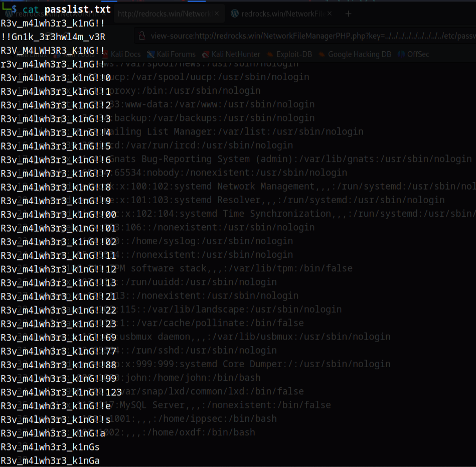476x467 pixels.
Task: Click passlist.txt in the terminal command
Action: pos(78,10)
